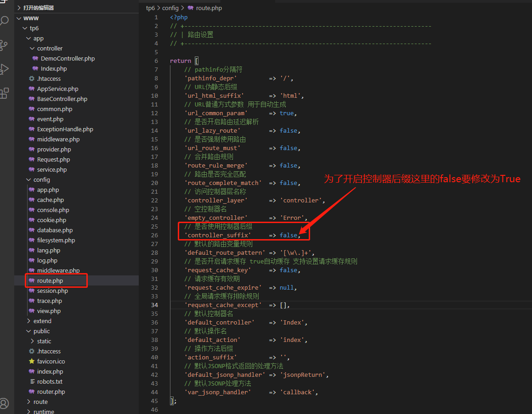
Task: Click gear icon of public .htaccess
Action: [32, 351]
